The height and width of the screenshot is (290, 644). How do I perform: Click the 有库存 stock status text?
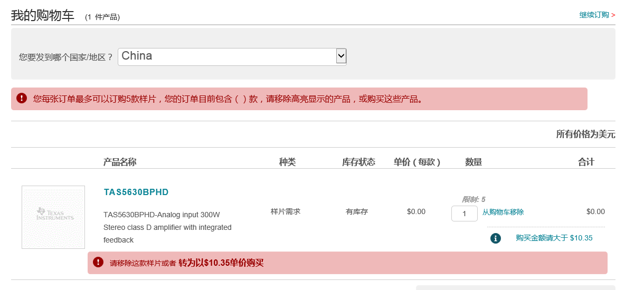[357, 211]
